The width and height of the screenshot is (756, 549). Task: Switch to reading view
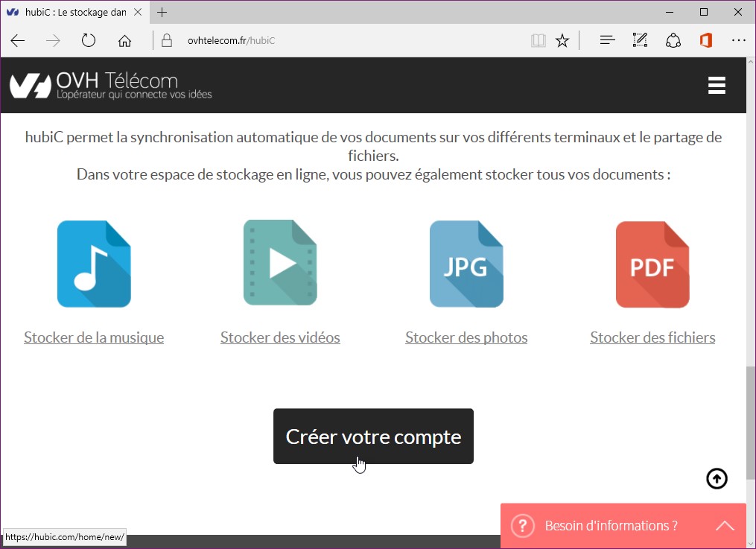click(538, 40)
